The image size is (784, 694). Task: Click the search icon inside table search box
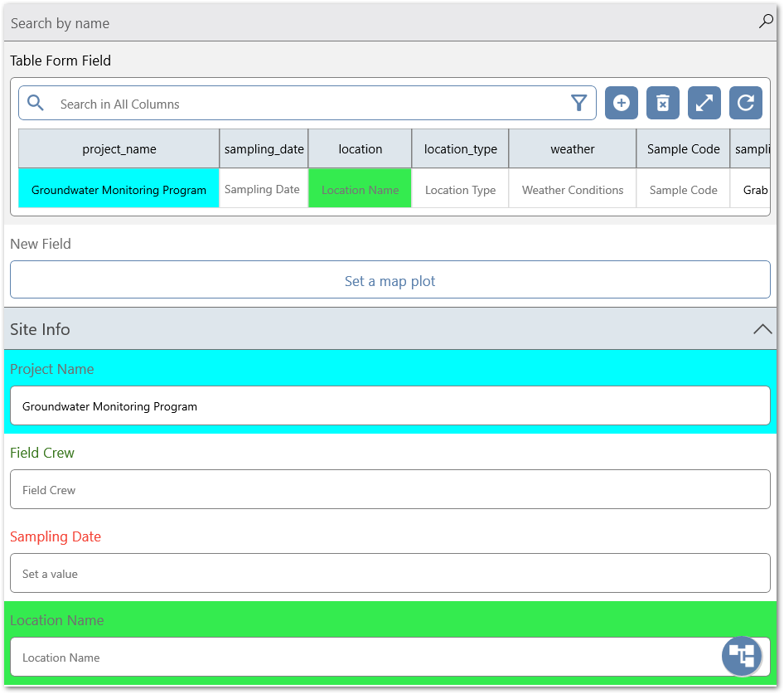click(x=36, y=103)
